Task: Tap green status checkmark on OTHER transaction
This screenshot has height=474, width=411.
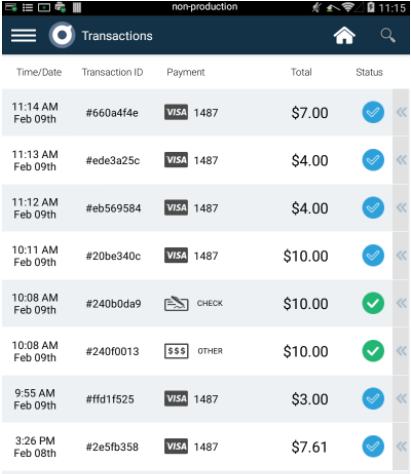Action: pyautogui.click(x=373, y=351)
